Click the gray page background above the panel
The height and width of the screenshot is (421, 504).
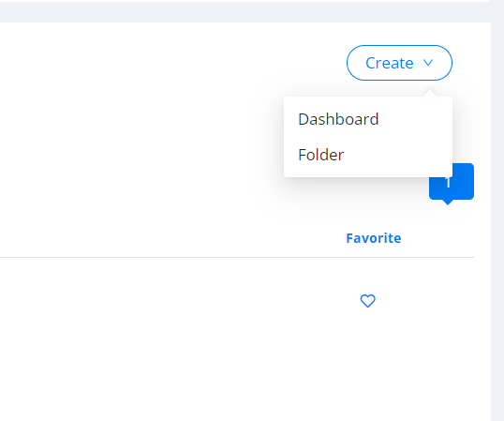(x=245, y=12)
